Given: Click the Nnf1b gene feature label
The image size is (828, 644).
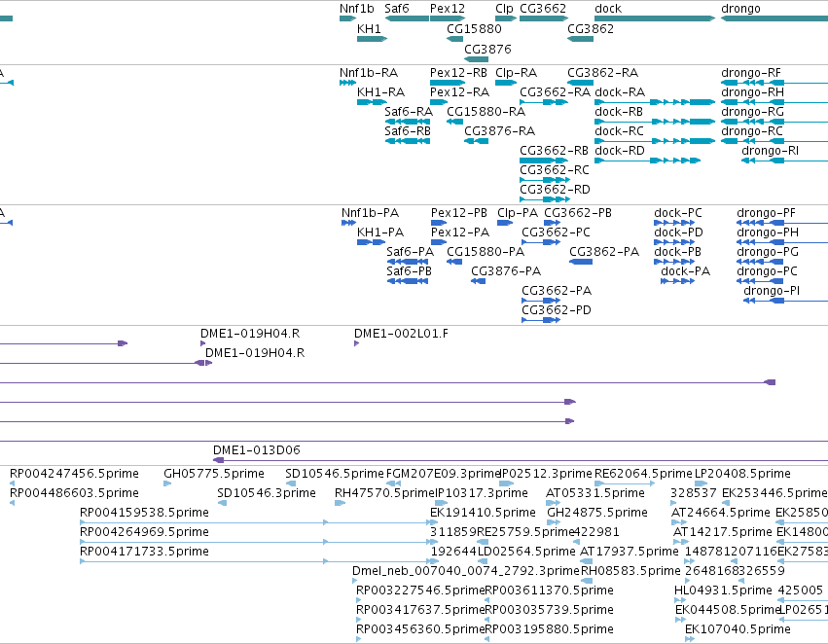Looking at the screenshot, I should 356,9.
